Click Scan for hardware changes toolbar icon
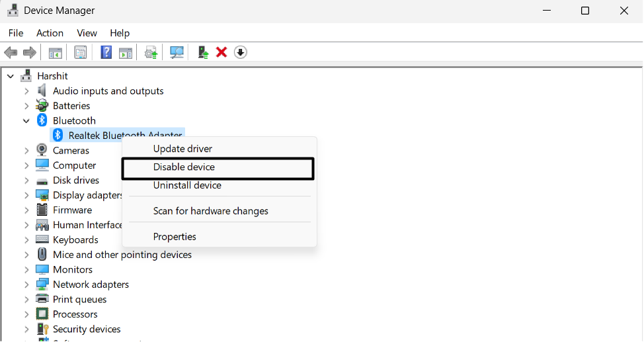 click(x=177, y=52)
